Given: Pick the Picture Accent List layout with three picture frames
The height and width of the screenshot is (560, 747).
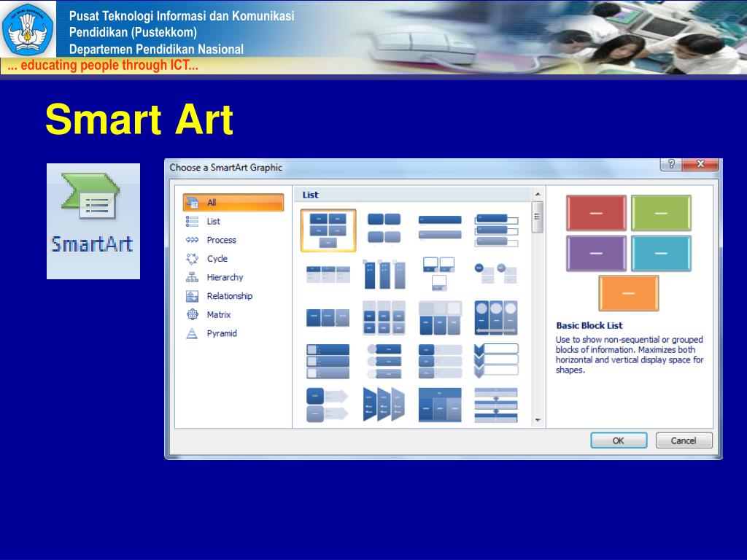Looking at the screenshot, I should tap(440, 273).
